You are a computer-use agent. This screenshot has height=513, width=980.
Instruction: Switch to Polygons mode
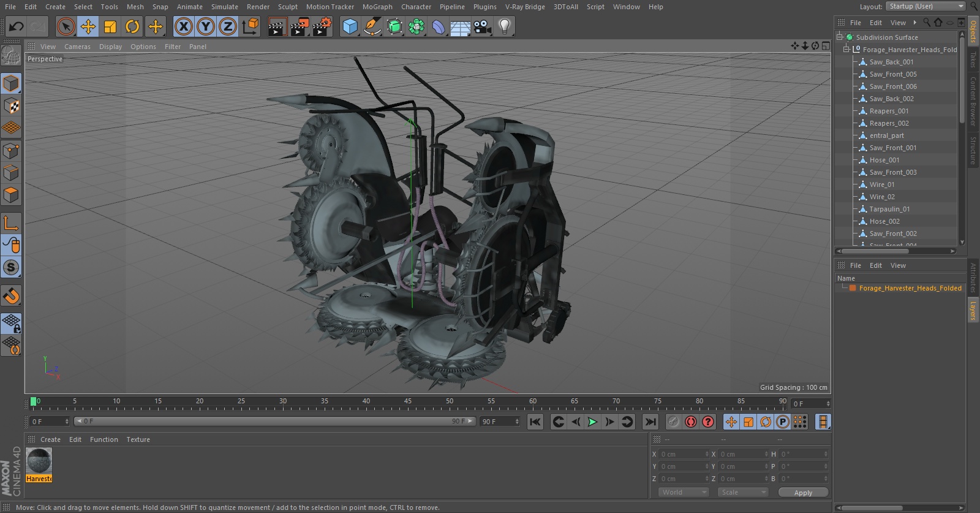point(11,196)
